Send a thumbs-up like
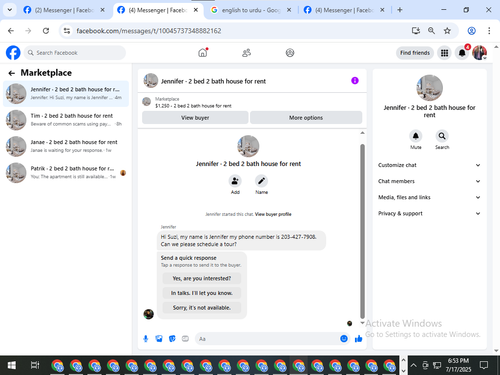Screen dimensions: 500x375 pyautogui.click(x=358, y=339)
